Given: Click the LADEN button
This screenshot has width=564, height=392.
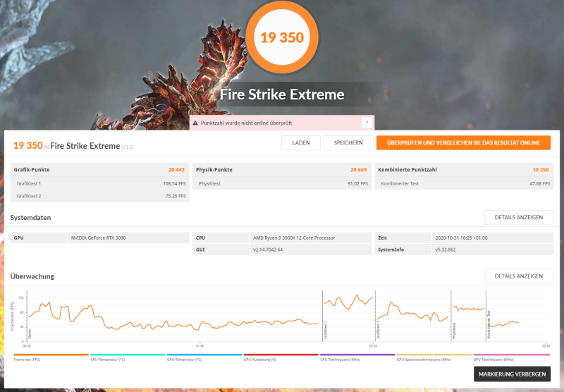Looking at the screenshot, I should (301, 143).
